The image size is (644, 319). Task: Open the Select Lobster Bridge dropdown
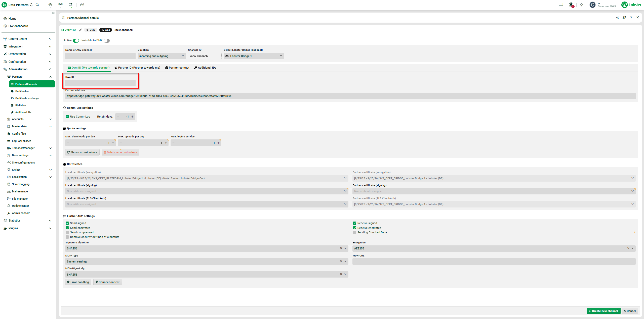(254, 56)
